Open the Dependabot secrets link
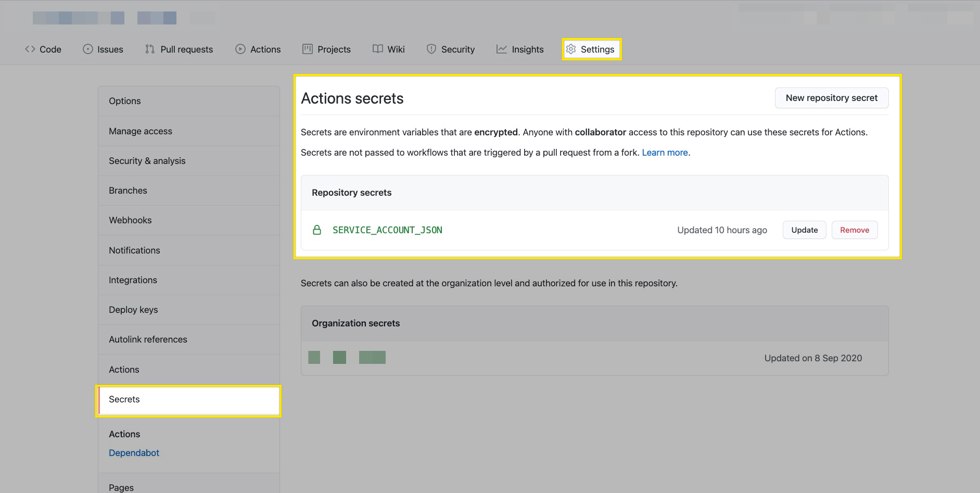Viewport: 980px width, 493px height. [x=134, y=453]
